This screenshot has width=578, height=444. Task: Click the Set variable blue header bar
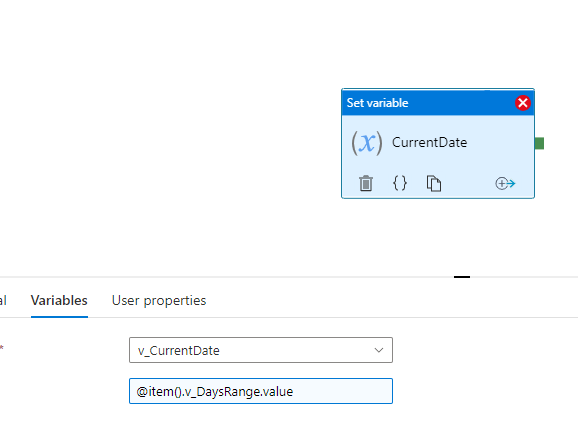(x=438, y=103)
